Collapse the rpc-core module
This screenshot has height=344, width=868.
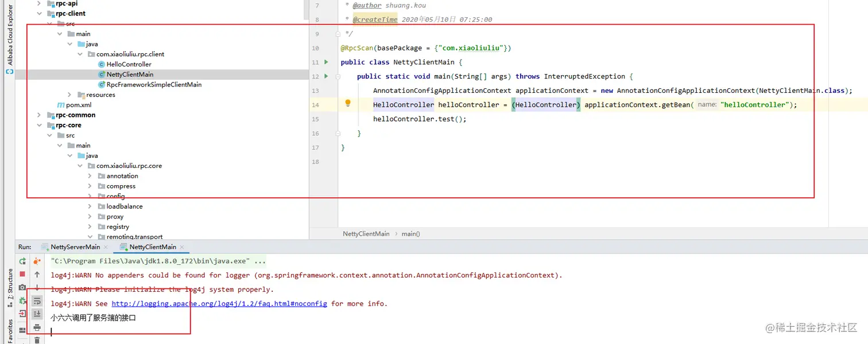(39, 125)
